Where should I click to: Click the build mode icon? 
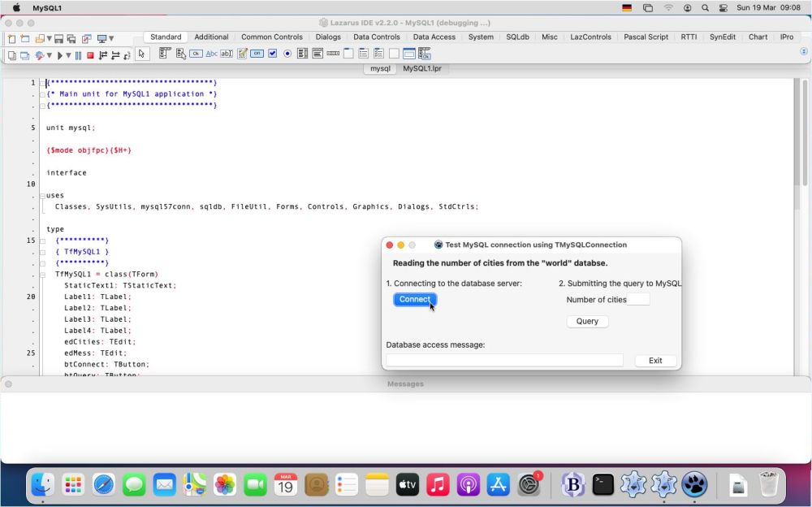[x=40, y=55]
